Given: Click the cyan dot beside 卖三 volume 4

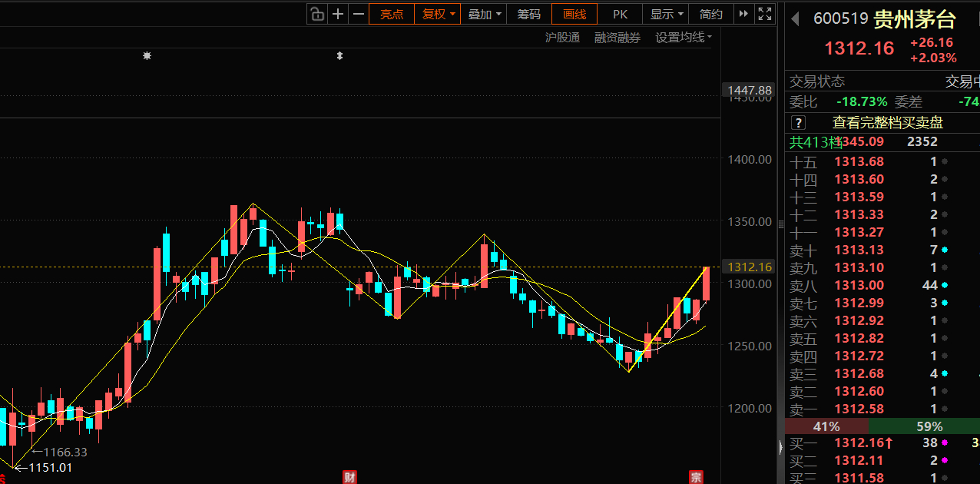Looking at the screenshot, I should click(945, 373).
